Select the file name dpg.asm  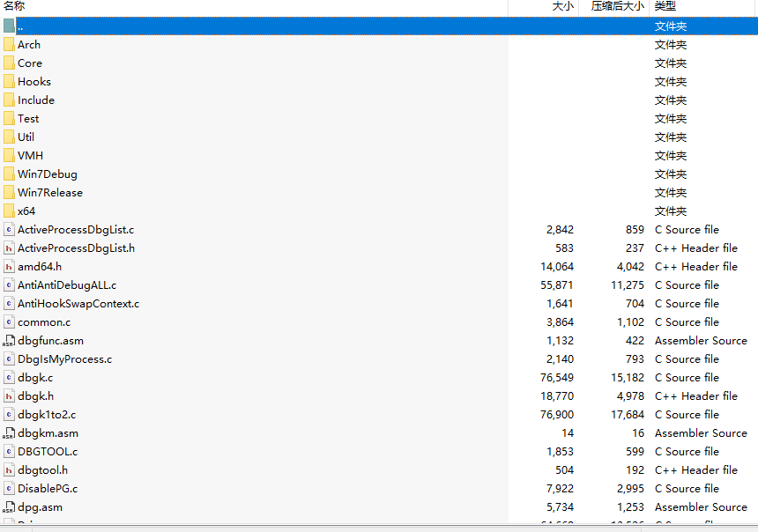[41, 507]
